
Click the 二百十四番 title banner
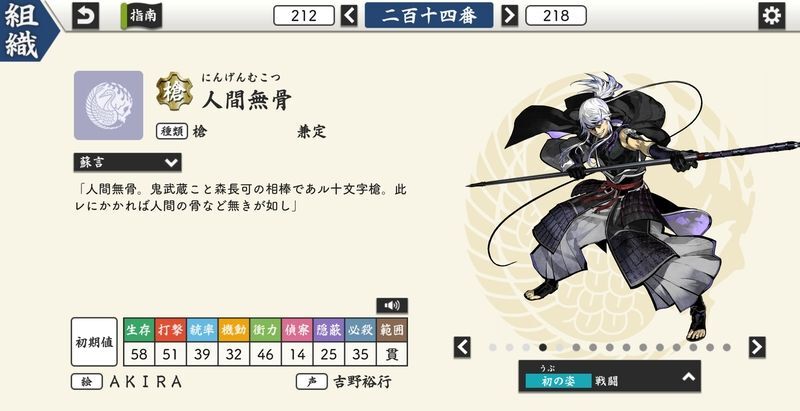429,15
